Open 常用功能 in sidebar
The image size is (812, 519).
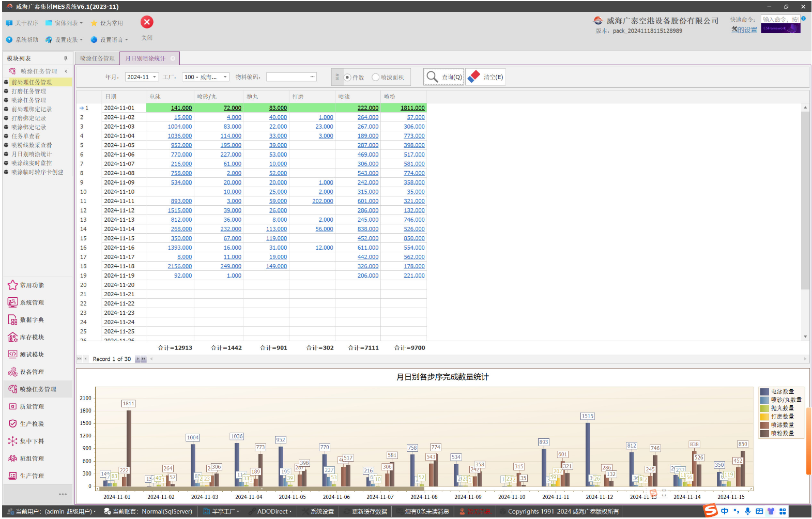tap(26, 285)
